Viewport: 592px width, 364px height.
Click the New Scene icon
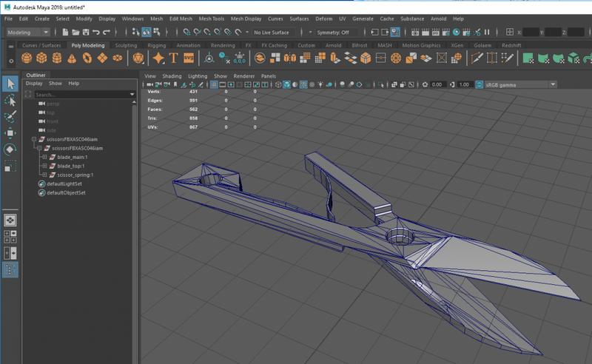pos(65,32)
